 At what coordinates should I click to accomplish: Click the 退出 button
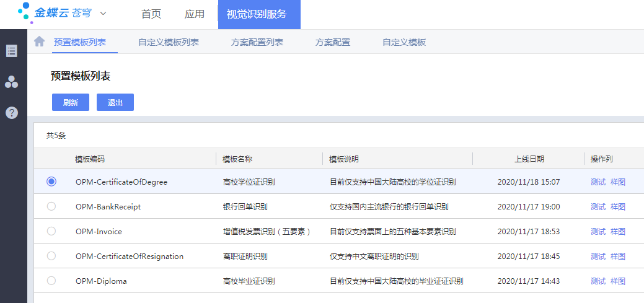point(115,102)
